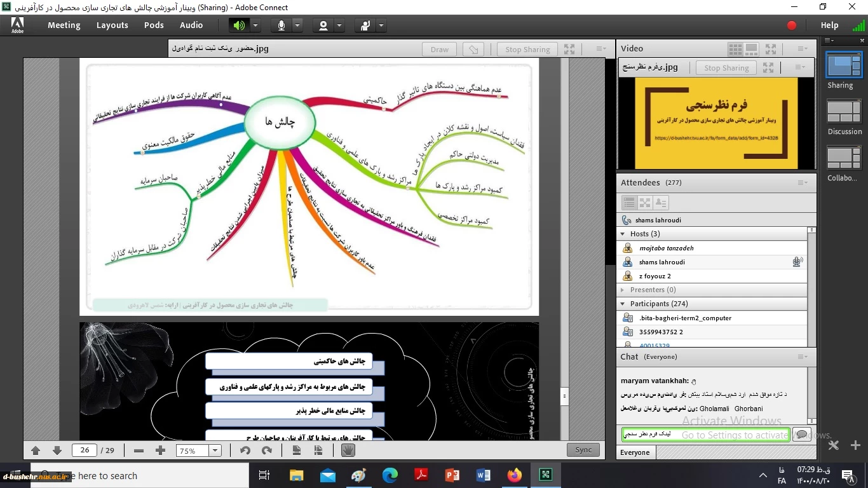Open the Attendees pod options menu
This screenshot has width=868, height=488.
point(803,183)
